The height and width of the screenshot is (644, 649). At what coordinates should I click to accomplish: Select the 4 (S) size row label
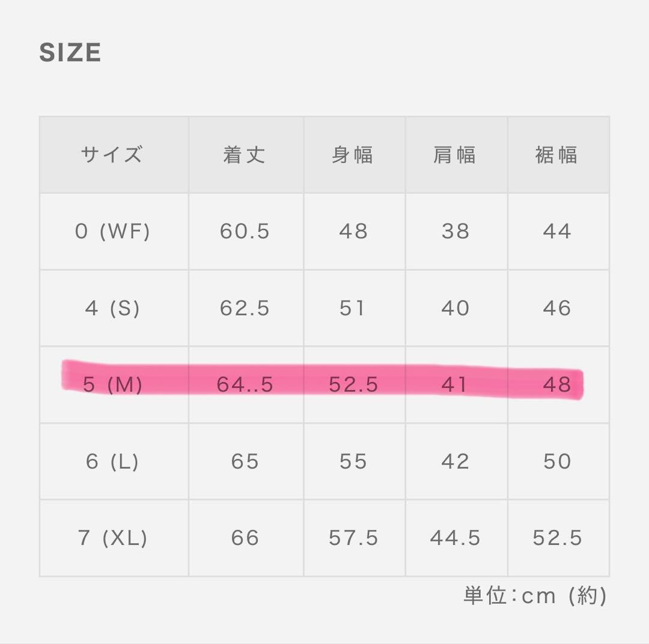112,308
